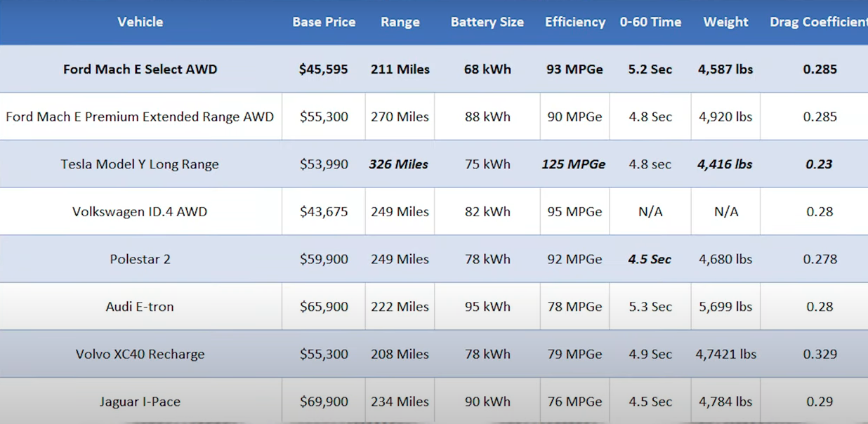Viewport: 868px width, 424px height.
Task: Click the Vehicle column header
Action: tap(140, 22)
